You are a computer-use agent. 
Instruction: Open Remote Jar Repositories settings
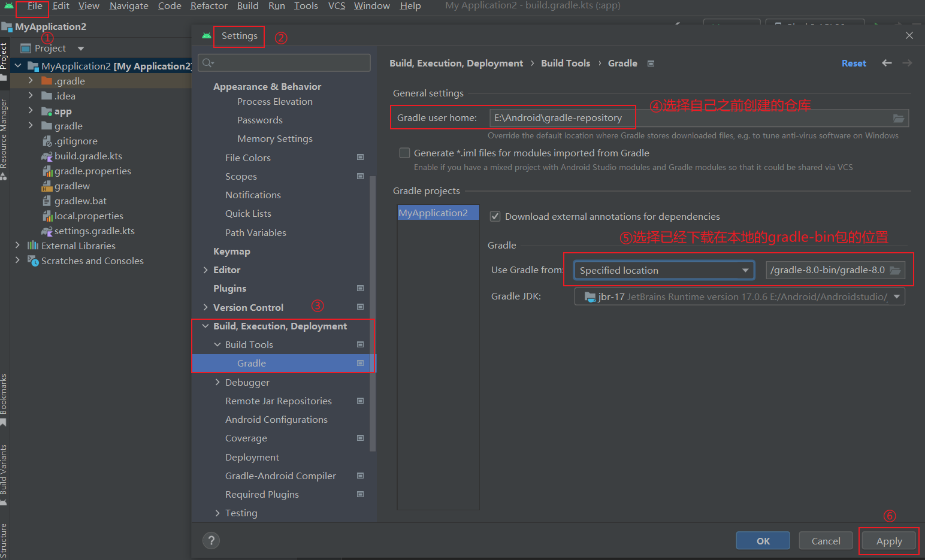279,401
